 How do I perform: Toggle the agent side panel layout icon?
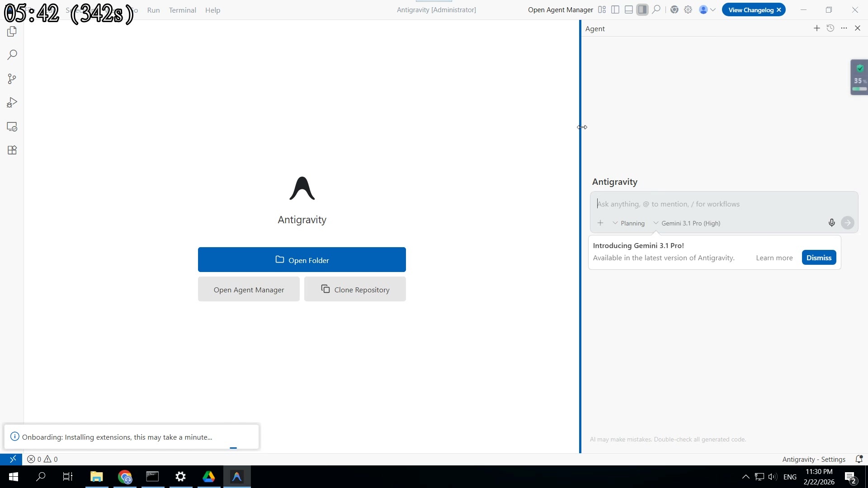tap(642, 9)
